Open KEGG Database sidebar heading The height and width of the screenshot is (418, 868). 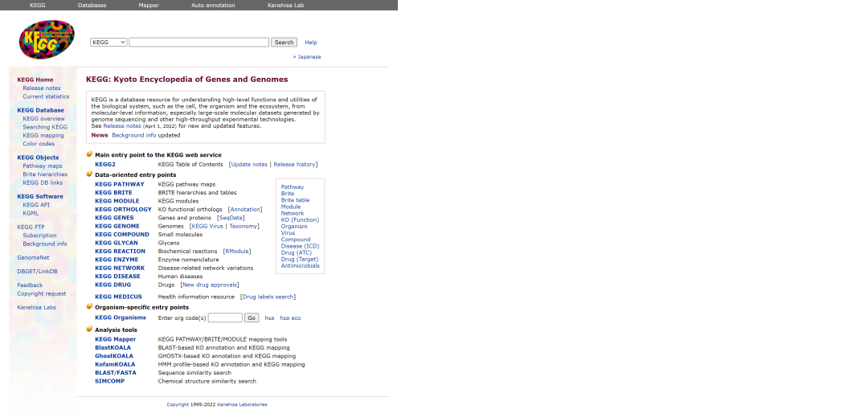[x=40, y=110]
